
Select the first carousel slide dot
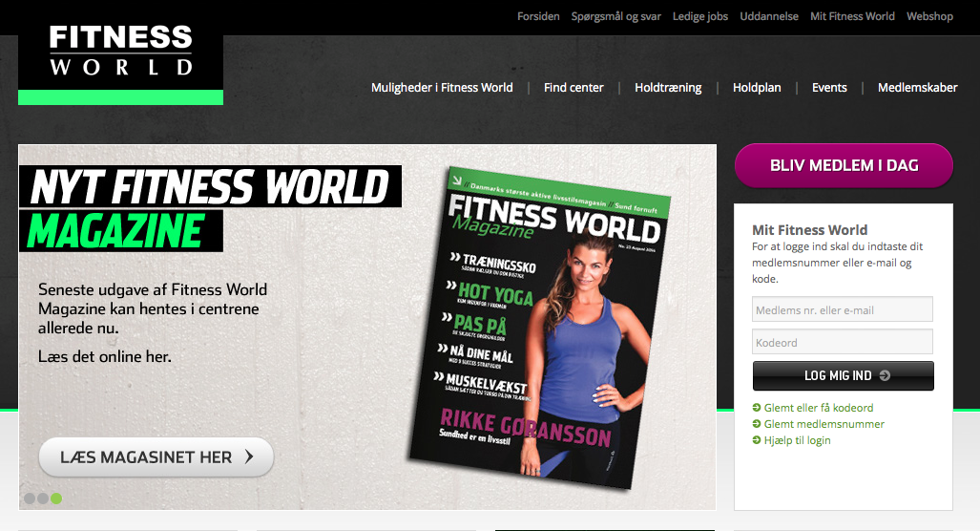[30, 499]
